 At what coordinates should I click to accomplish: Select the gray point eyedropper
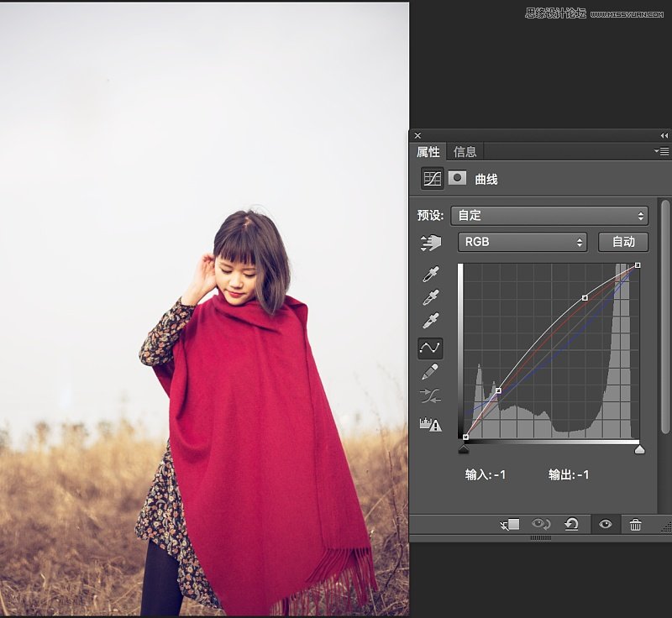point(431,297)
